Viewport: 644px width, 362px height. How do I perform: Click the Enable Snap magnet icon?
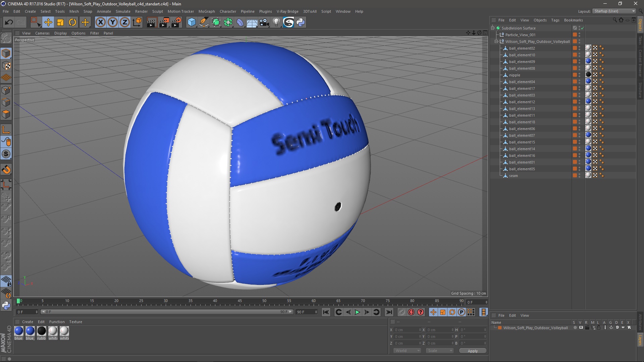tap(6, 170)
